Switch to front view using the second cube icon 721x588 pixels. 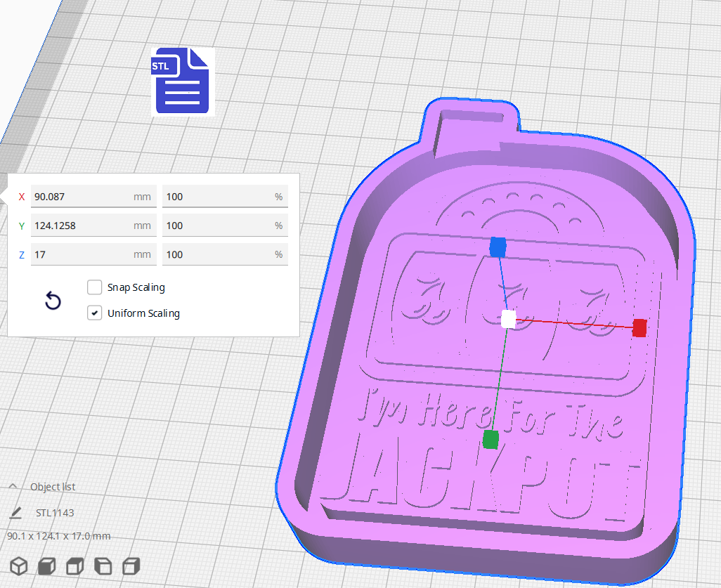pos(46,566)
